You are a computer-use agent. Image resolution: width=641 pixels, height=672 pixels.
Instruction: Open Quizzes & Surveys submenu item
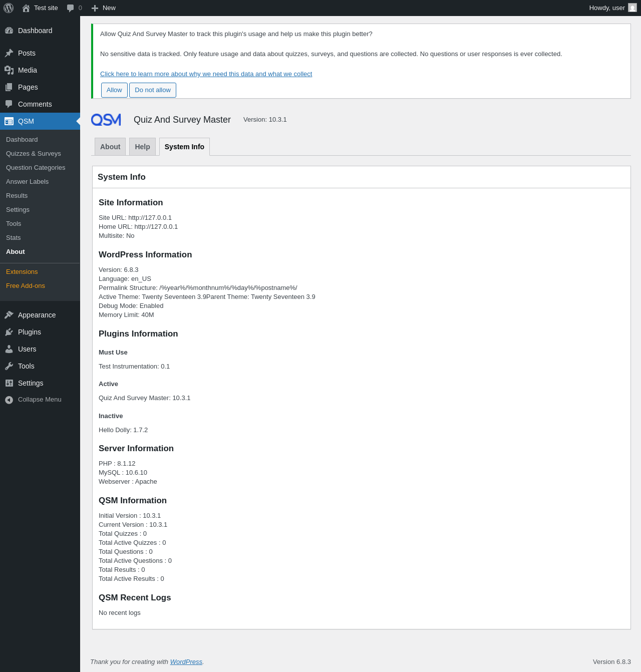34,154
